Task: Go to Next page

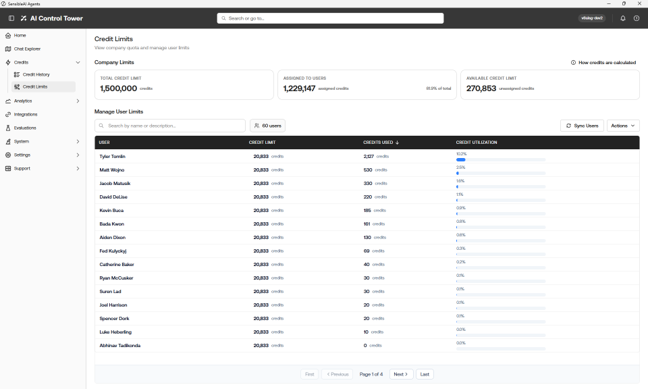Action: 400,375
